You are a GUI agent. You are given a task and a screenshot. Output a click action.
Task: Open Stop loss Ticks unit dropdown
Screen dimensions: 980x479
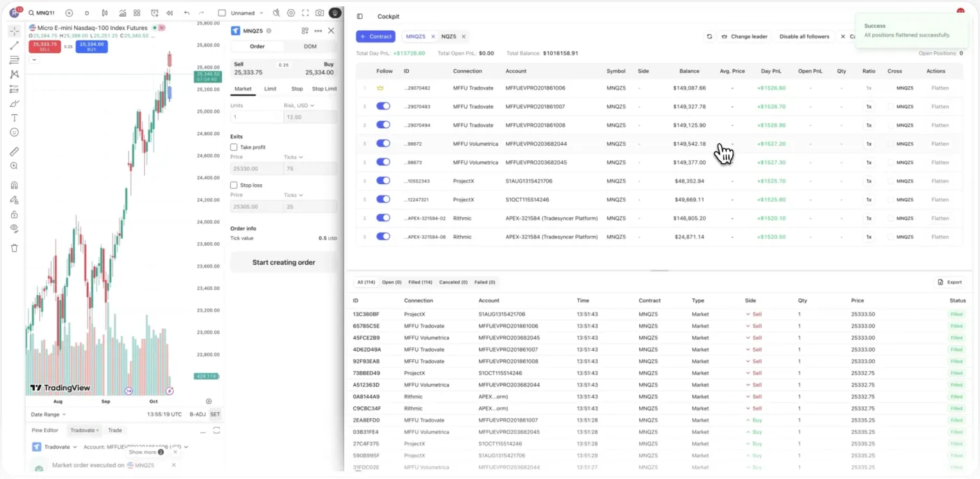pyautogui.click(x=293, y=195)
